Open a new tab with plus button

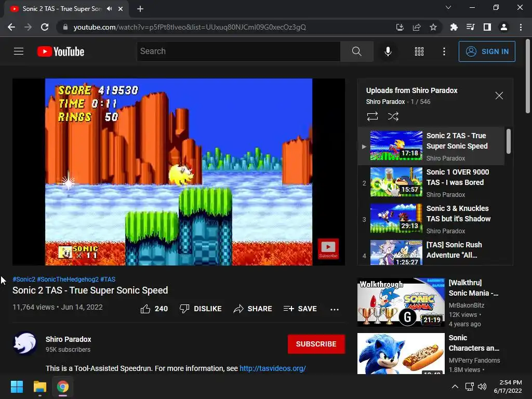point(140,9)
